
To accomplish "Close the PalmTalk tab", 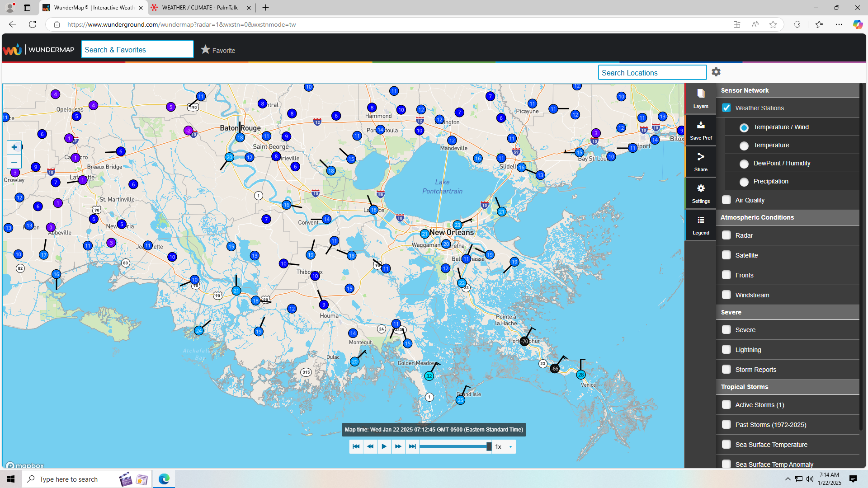I will pos(249,8).
